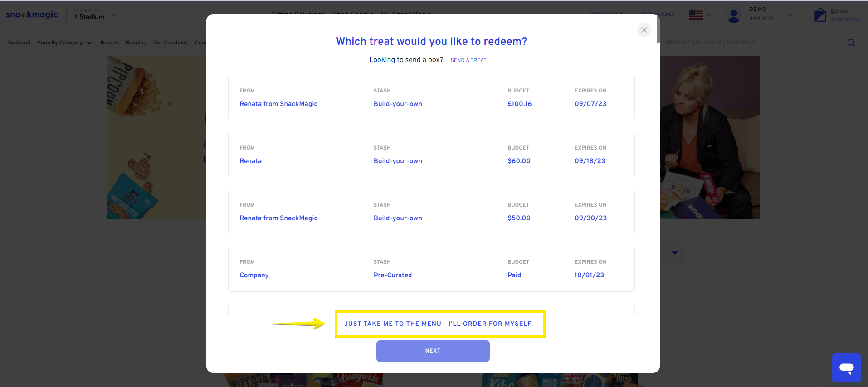Open the Featured menu item

pos(19,43)
